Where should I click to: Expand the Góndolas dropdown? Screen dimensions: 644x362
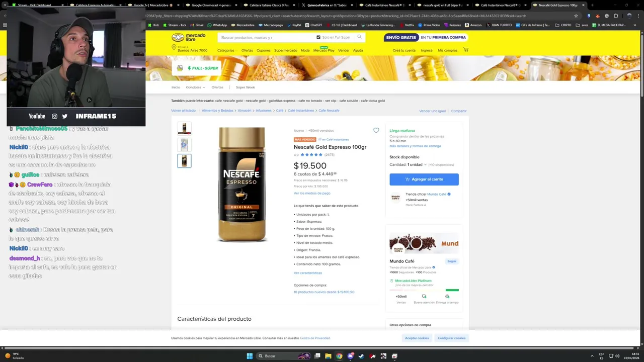pos(195,87)
